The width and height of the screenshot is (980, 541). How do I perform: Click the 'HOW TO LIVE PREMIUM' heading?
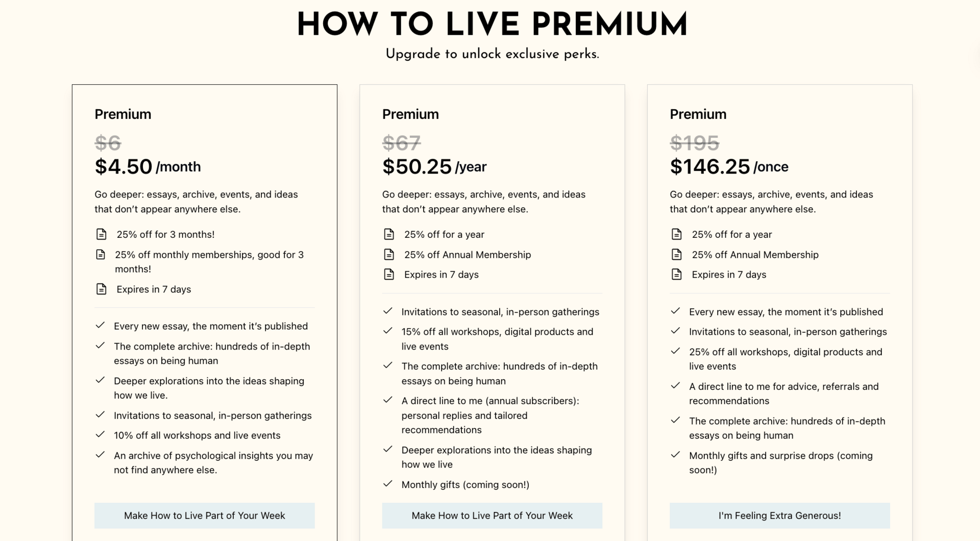[492, 24]
